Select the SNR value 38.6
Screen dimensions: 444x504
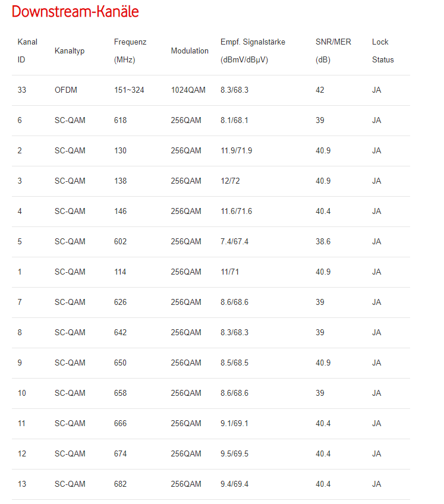coord(323,242)
